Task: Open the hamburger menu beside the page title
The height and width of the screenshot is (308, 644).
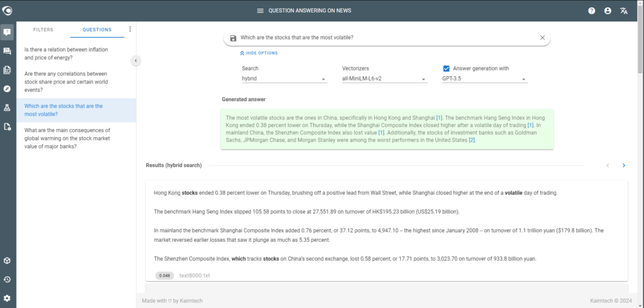Action: (260, 11)
